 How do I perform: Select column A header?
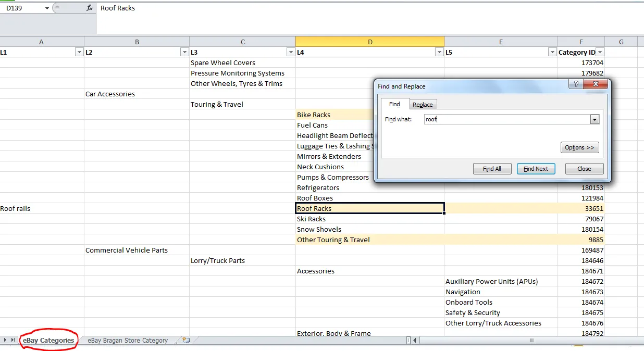tap(42, 42)
